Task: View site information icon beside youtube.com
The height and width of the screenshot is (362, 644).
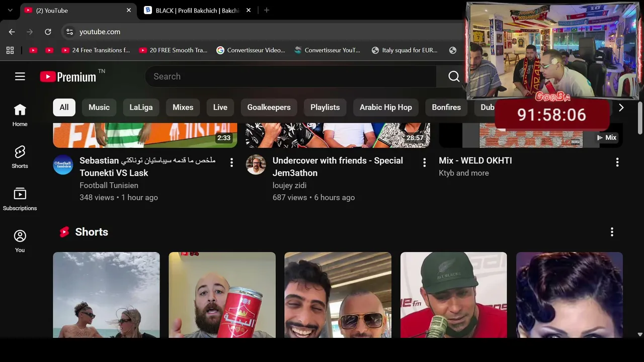Action: tap(70, 32)
